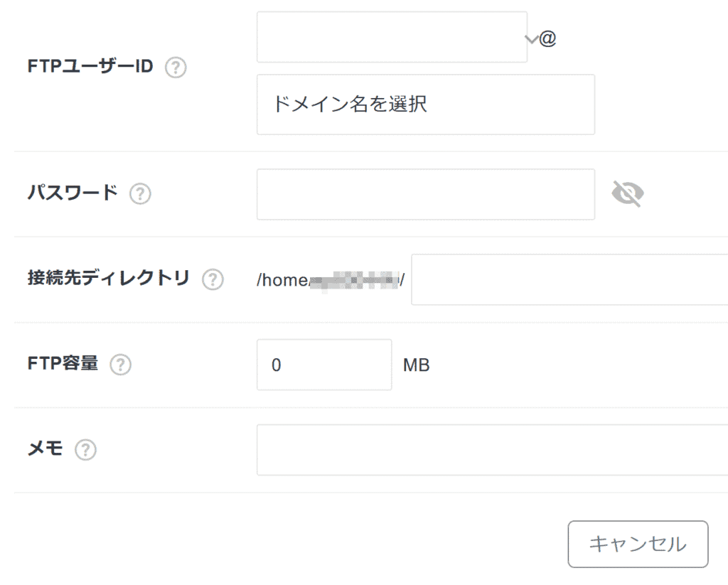The height and width of the screenshot is (585, 728).
Task: Click the FTP容量 label text
Action: click(x=63, y=364)
